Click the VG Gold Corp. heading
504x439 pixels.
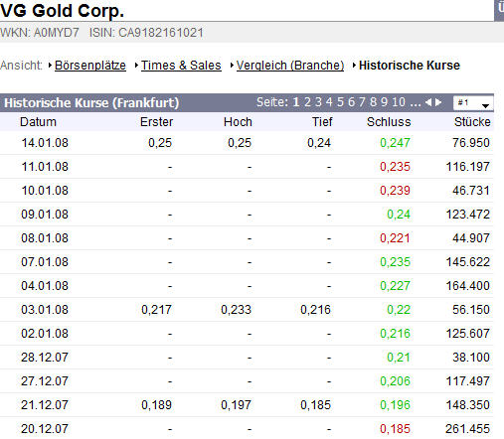point(63,11)
